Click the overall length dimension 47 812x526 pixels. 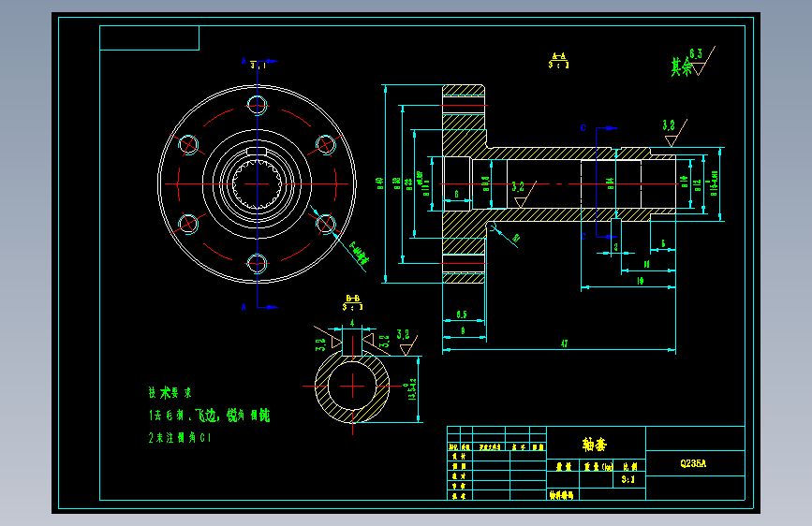[564, 343]
